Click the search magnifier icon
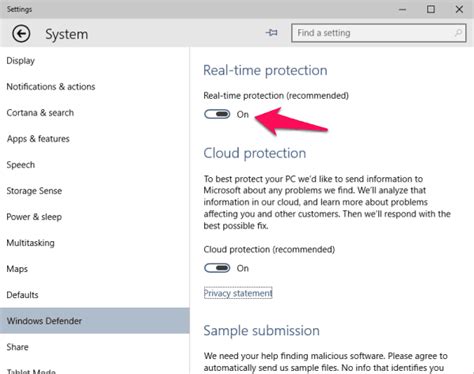 (458, 33)
